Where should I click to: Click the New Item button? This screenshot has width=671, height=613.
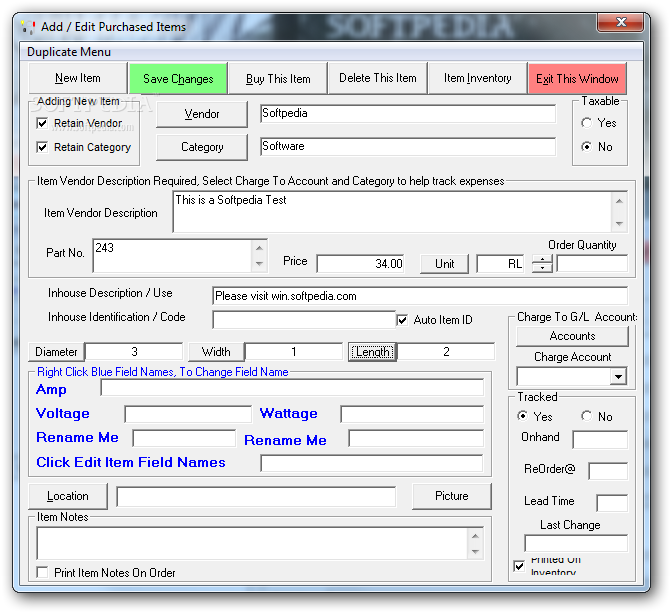pyautogui.click(x=78, y=78)
